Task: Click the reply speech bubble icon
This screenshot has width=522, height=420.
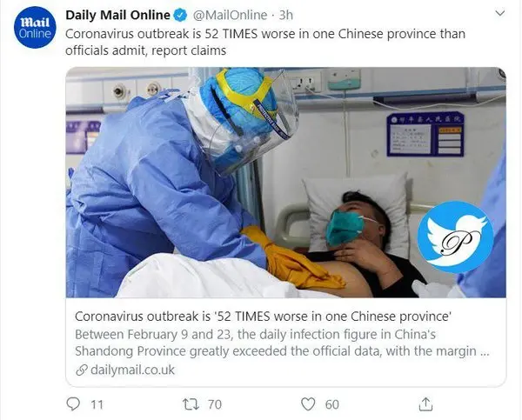Action: (x=73, y=404)
